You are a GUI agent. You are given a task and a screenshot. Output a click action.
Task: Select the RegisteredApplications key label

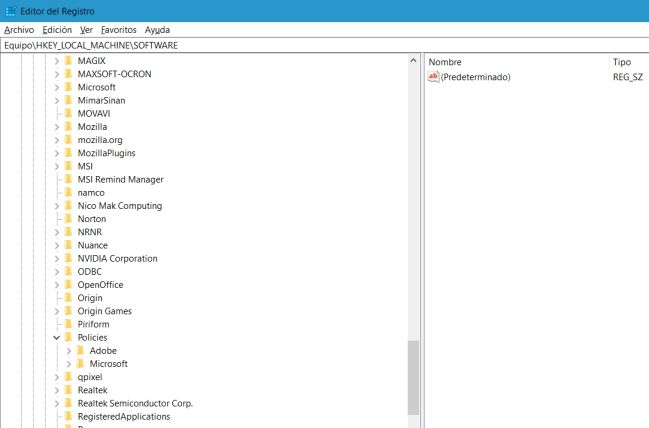coord(124,416)
